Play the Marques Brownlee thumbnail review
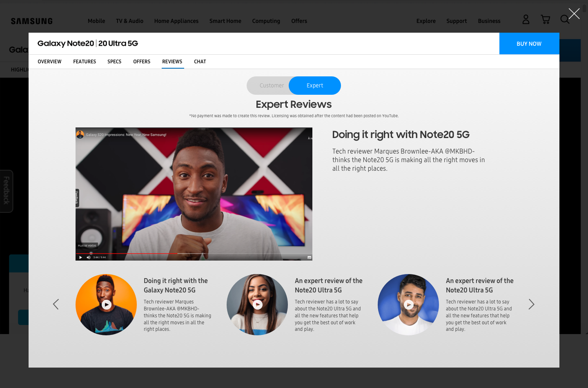 click(x=106, y=305)
